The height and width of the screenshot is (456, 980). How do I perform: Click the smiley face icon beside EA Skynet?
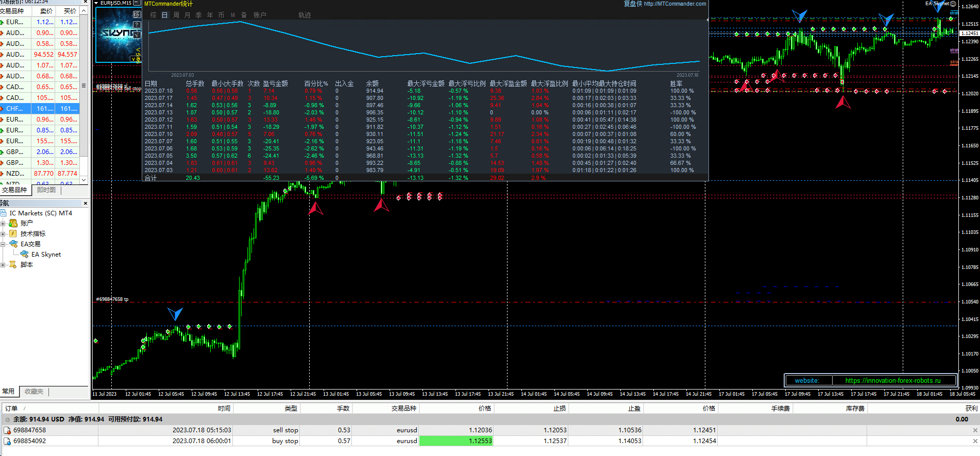(x=953, y=4)
